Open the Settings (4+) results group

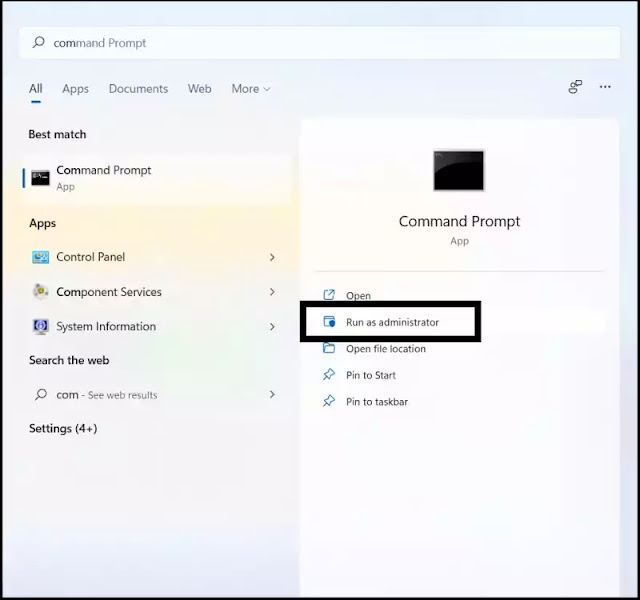tap(63, 429)
